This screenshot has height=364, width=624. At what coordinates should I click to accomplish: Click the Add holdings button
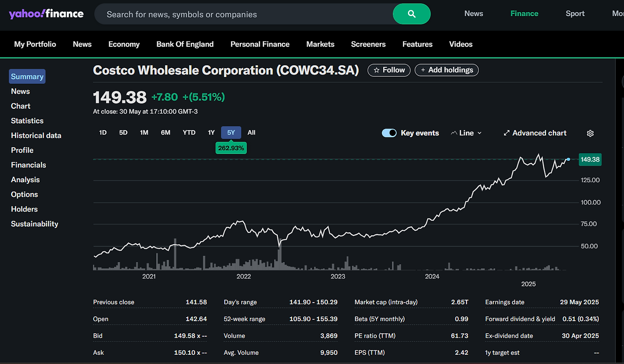click(x=447, y=70)
